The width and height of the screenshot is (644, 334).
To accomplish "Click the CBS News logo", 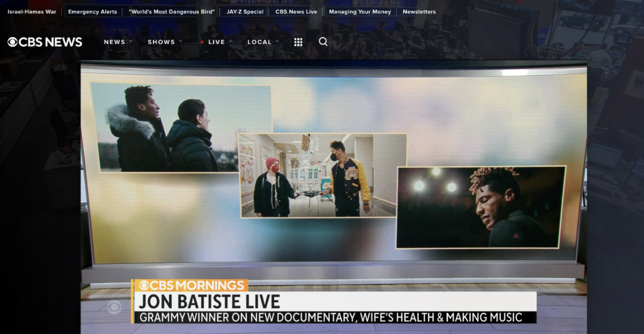I will click(x=45, y=42).
